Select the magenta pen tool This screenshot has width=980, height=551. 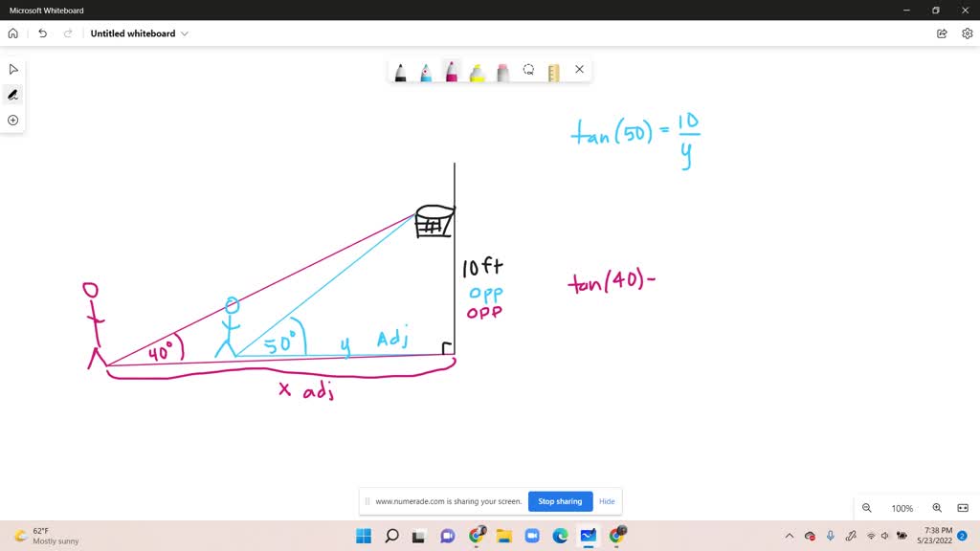click(451, 70)
